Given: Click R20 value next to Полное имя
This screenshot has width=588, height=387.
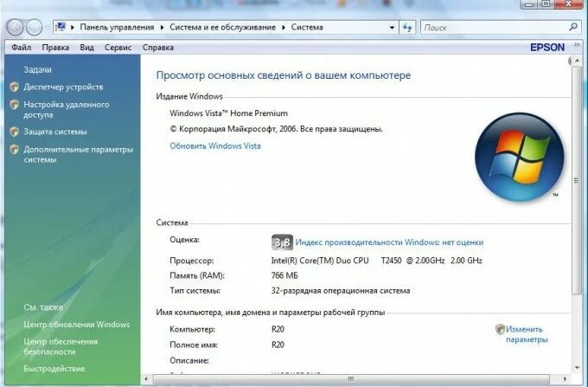Looking at the screenshot, I should point(278,345).
